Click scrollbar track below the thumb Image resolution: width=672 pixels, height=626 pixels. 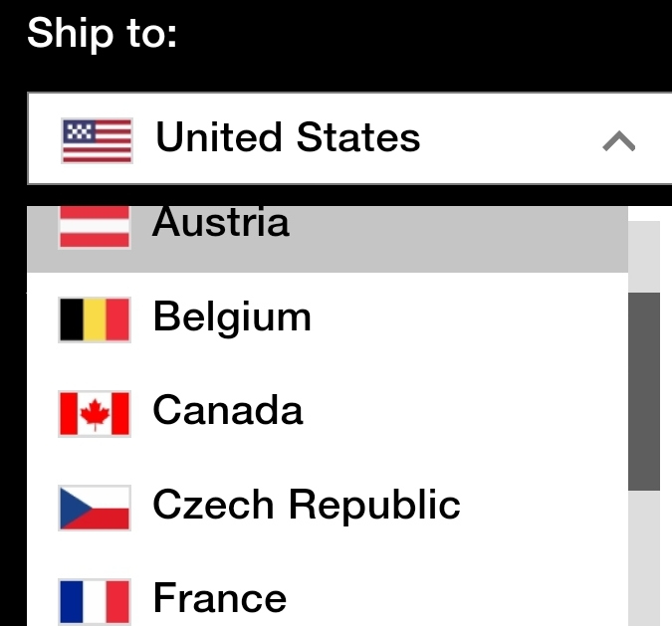coord(644,557)
